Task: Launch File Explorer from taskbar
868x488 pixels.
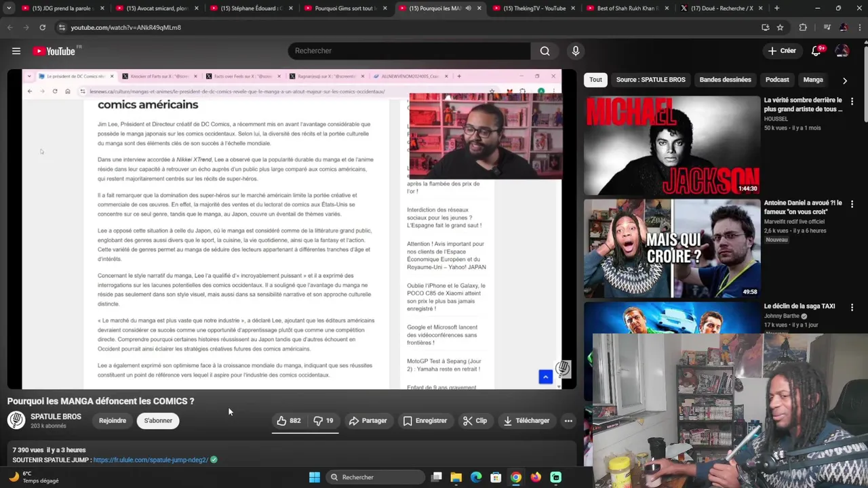Action: [x=456, y=477]
